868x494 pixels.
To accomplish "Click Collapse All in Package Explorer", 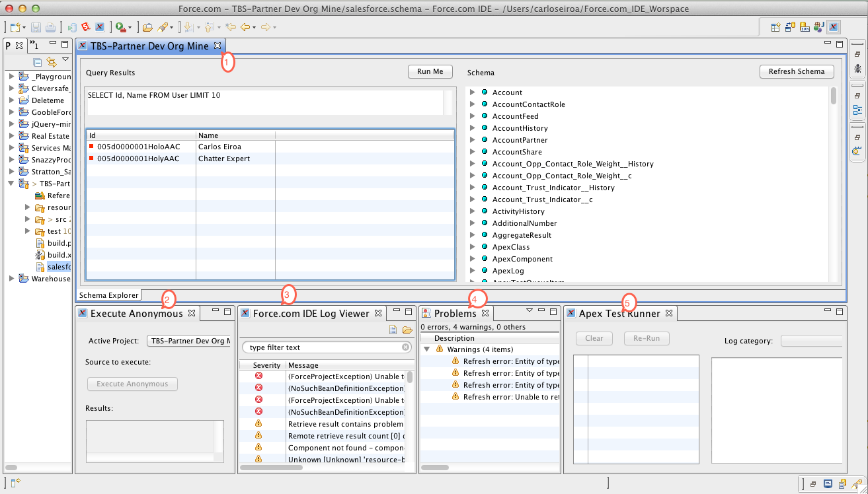I will pyautogui.click(x=38, y=62).
